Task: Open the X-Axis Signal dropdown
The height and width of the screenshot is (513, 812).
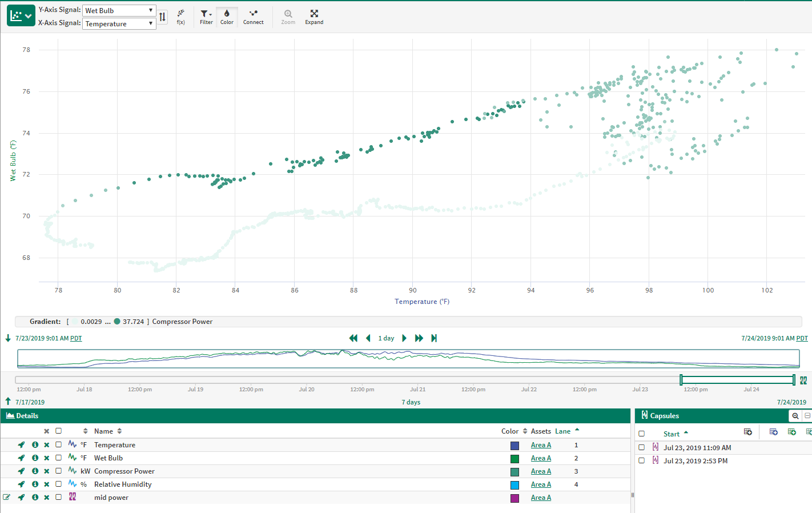Action: (119, 24)
